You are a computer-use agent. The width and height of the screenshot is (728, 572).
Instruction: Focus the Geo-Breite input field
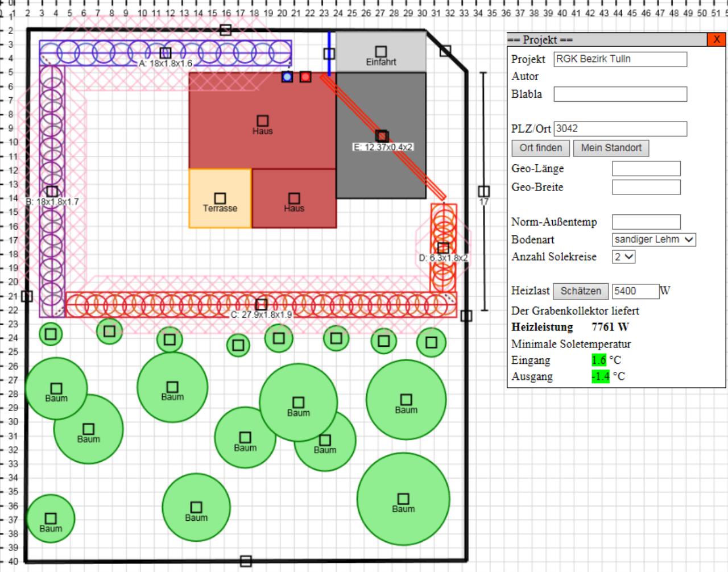click(x=646, y=187)
